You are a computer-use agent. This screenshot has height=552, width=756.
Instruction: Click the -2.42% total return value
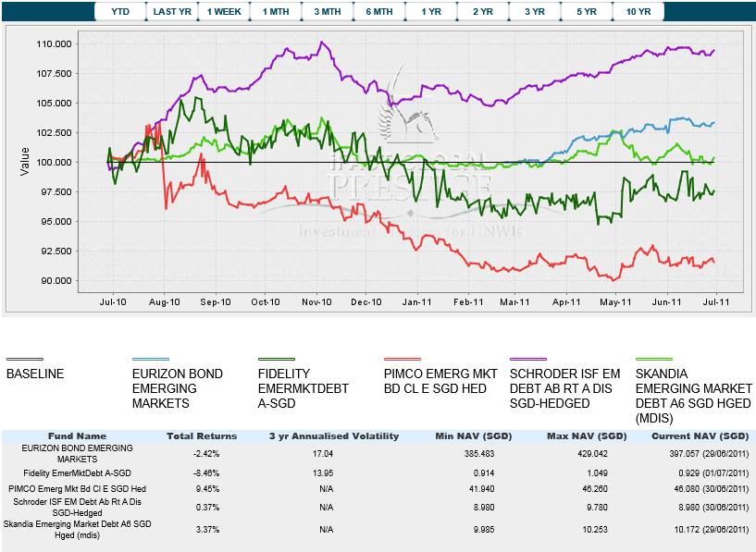[x=206, y=454]
